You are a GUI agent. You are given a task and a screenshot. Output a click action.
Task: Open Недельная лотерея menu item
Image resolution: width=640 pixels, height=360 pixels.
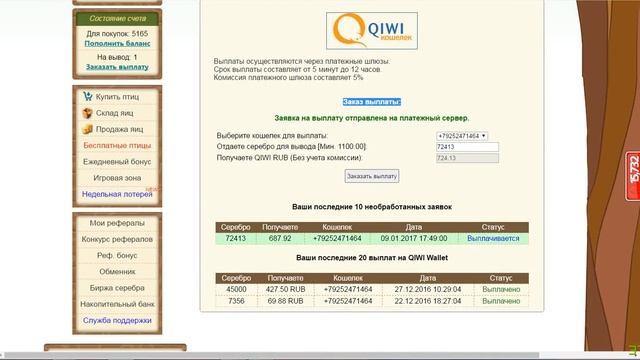pos(117,194)
